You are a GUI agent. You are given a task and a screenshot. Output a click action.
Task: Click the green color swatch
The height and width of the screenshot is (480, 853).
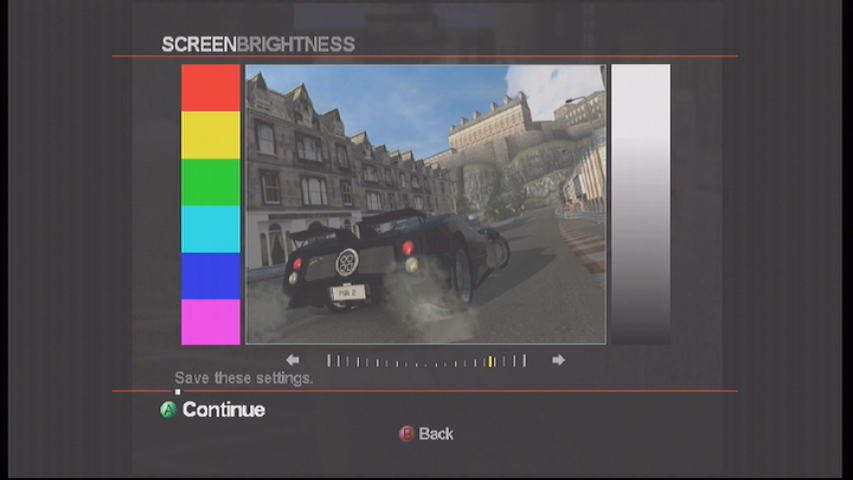(211, 182)
